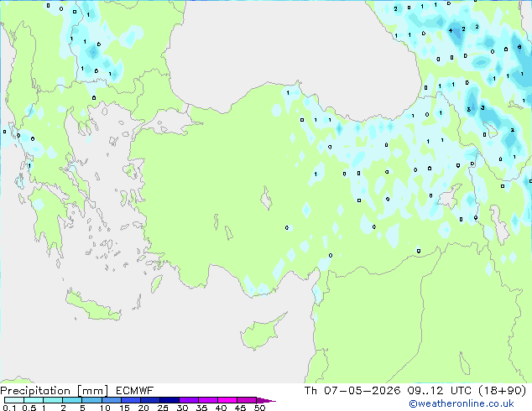
Task: Pick legend swatch between 10 and 15
Action: coord(111,400)
